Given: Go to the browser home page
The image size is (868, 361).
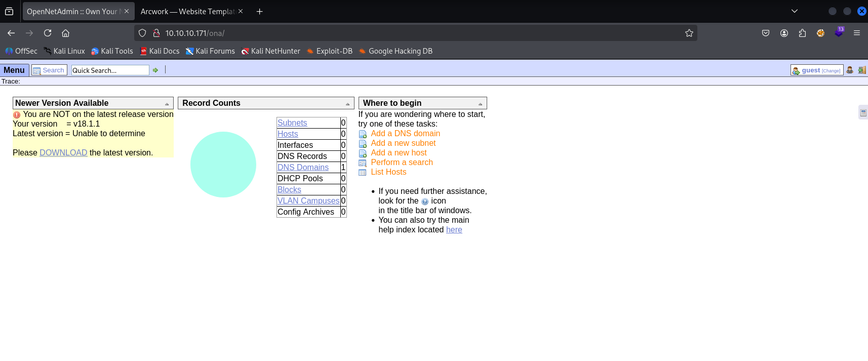Looking at the screenshot, I should [65, 33].
